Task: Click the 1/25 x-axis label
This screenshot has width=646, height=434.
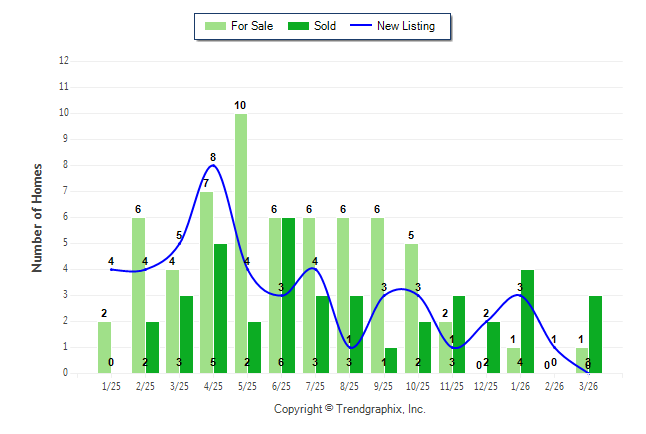Action: pyautogui.click(x=111, y=385)
